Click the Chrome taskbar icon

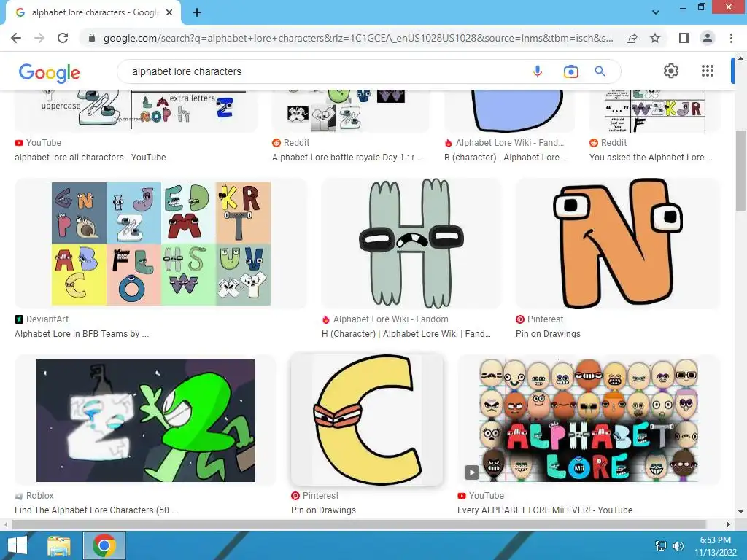104,545
